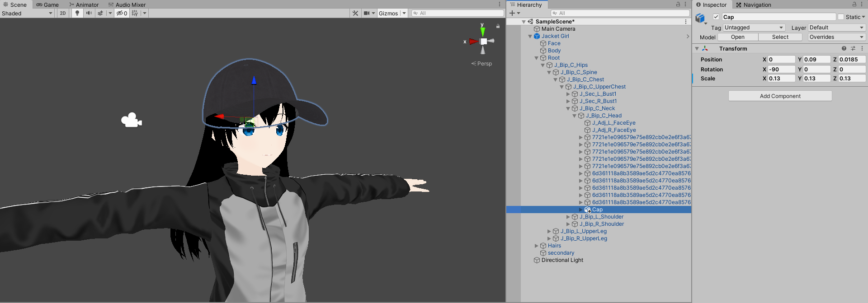Viewport: 868px width, 303px height.
Task: Open Transform component context menu
Action: click(x=862, y=48)
